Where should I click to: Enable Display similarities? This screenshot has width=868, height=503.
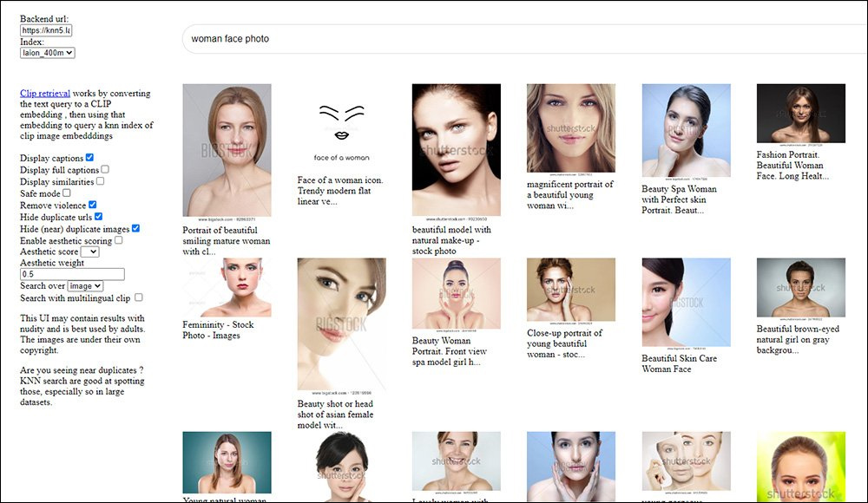click(101, 181)
